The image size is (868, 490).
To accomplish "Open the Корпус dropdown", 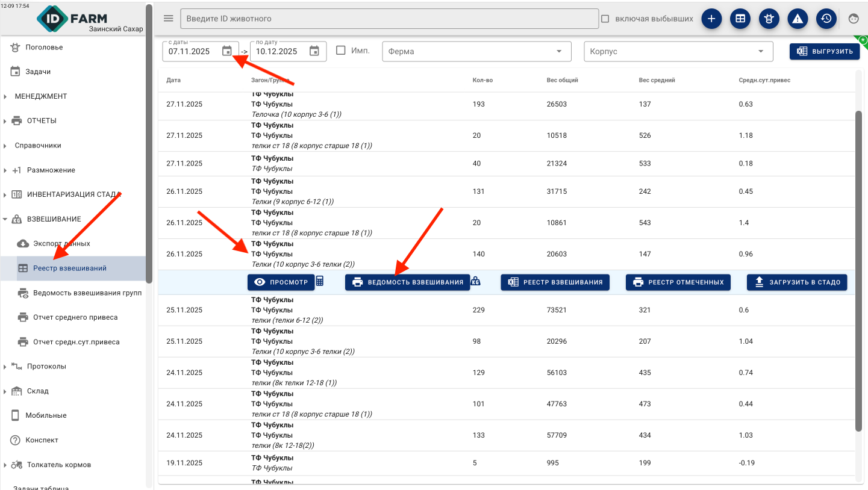I will [678, 51].
